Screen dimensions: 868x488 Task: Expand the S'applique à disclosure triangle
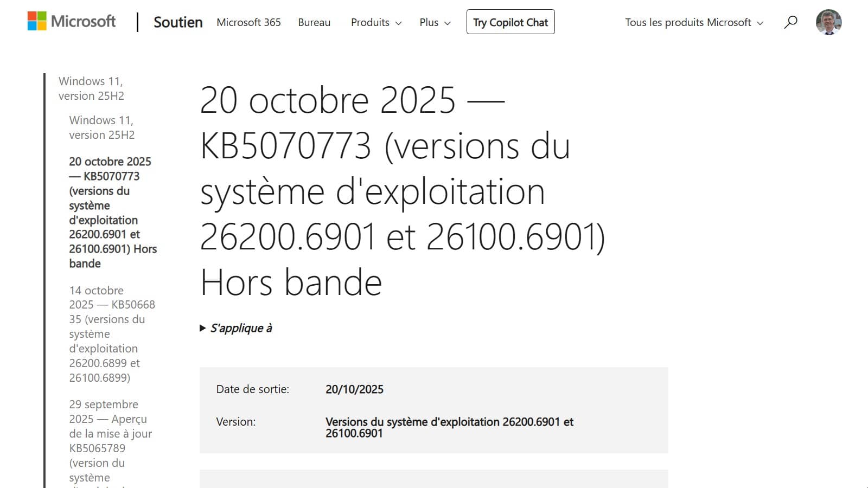pos(203,328)
